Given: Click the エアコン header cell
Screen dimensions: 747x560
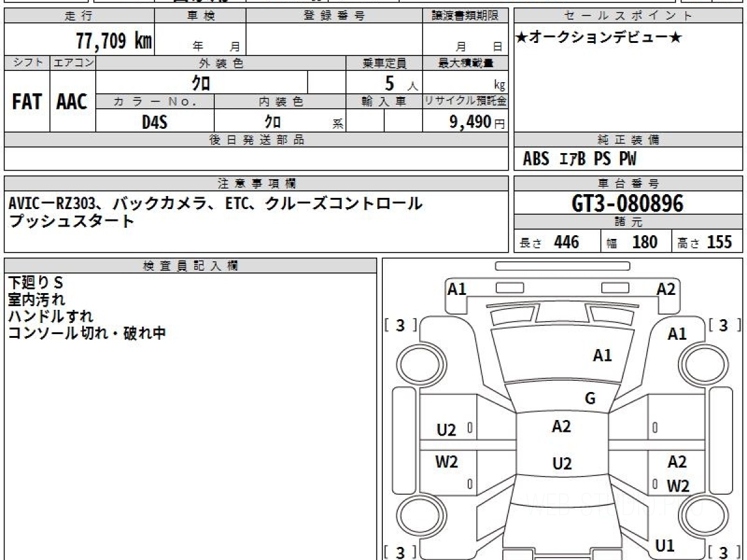Looking at the screenshot, I should [72, 63].
